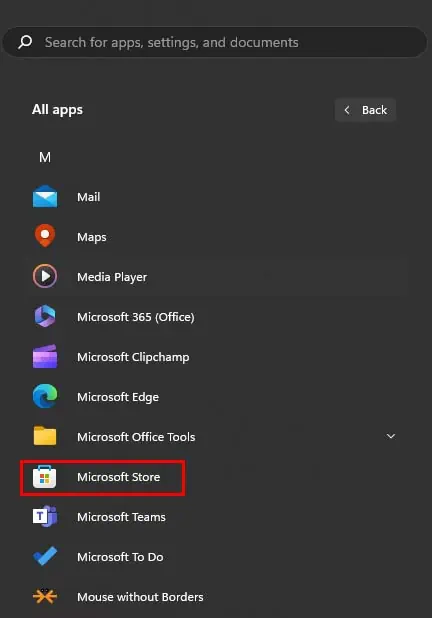Click the search magnifier icon
The width and height of the screenshot is (432, 618).
pyautogui.click(x=25, y=42)
